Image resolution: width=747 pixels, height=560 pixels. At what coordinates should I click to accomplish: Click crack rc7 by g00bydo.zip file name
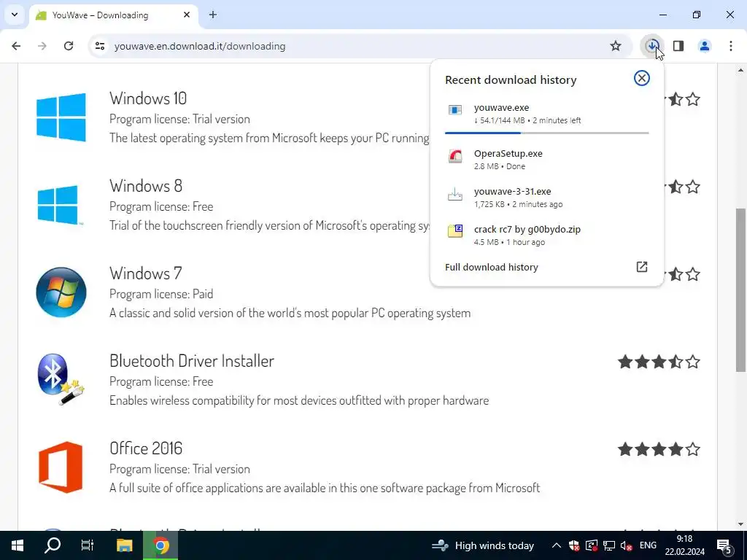pyautogui.click(x=527, y=230)
